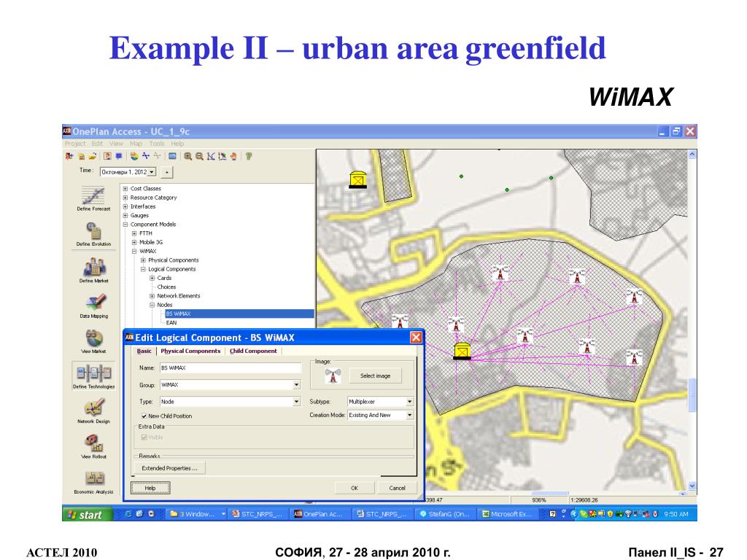Click the measure distance toolbar icon
The width and height of the screenshot is (747, 560).
(211, 156)
